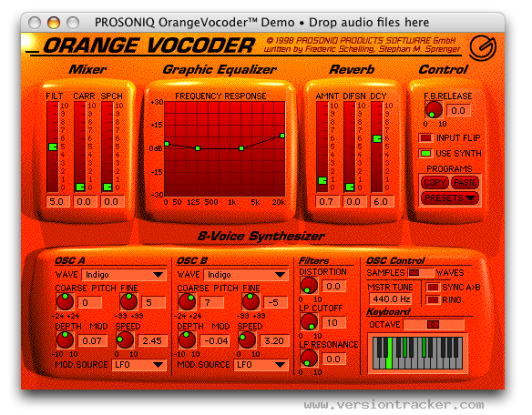The width and height of the screenshot is (532, 415).
Task: Click the frequency response graph area
Action: click(225, 148)
